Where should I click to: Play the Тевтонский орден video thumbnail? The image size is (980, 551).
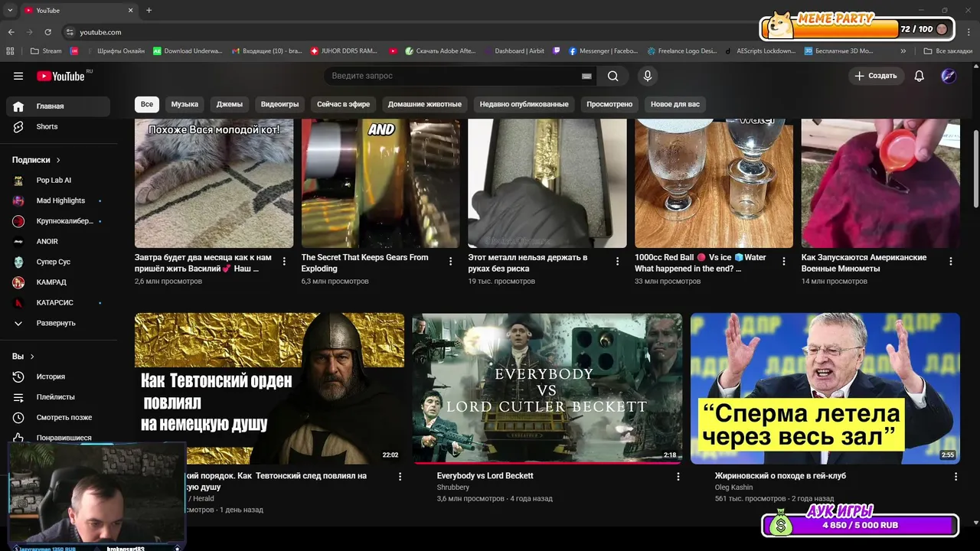[x=269, y=388]
